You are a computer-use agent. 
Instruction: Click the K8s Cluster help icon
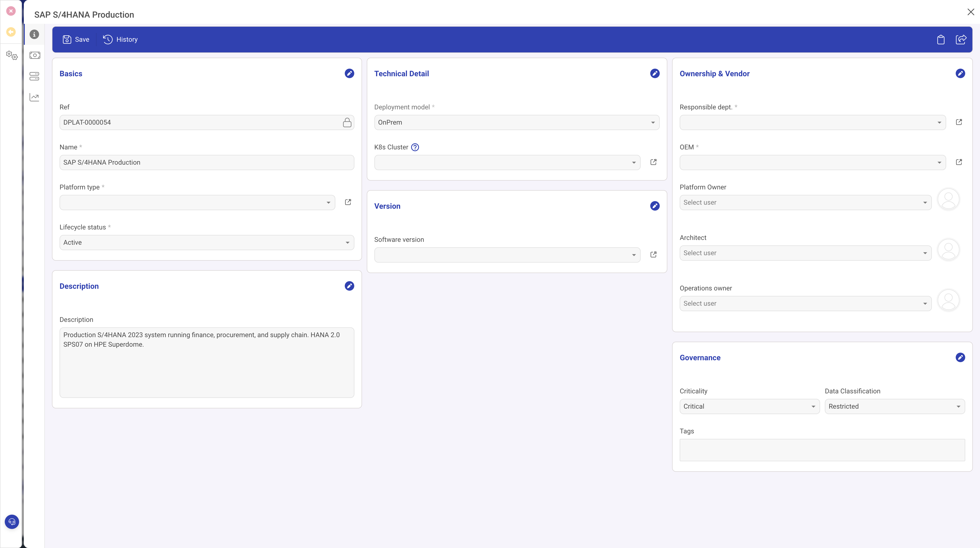pyautogui.click(x=415, y=147)
